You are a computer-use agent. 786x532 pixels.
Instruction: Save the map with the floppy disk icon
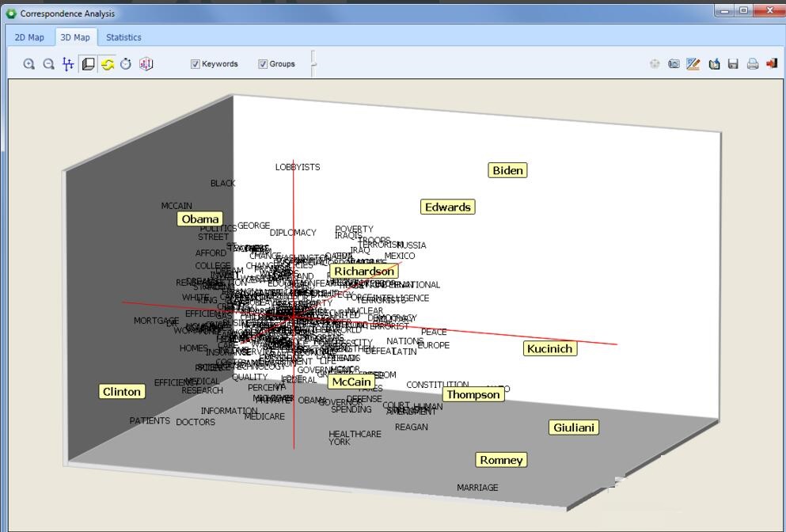[x=733, y=63]
